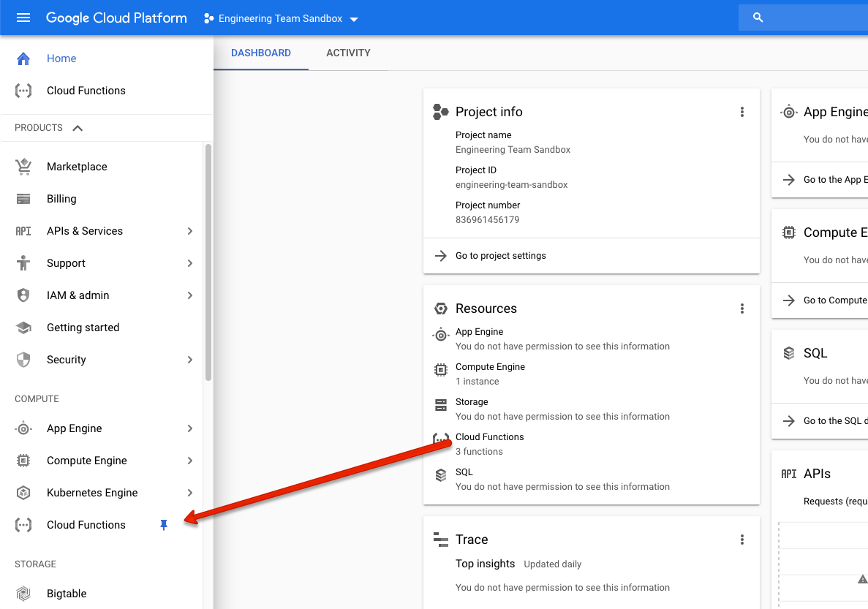
Task: Click the APIs & Services sidebar icon
Action: [x=23, y=231]
